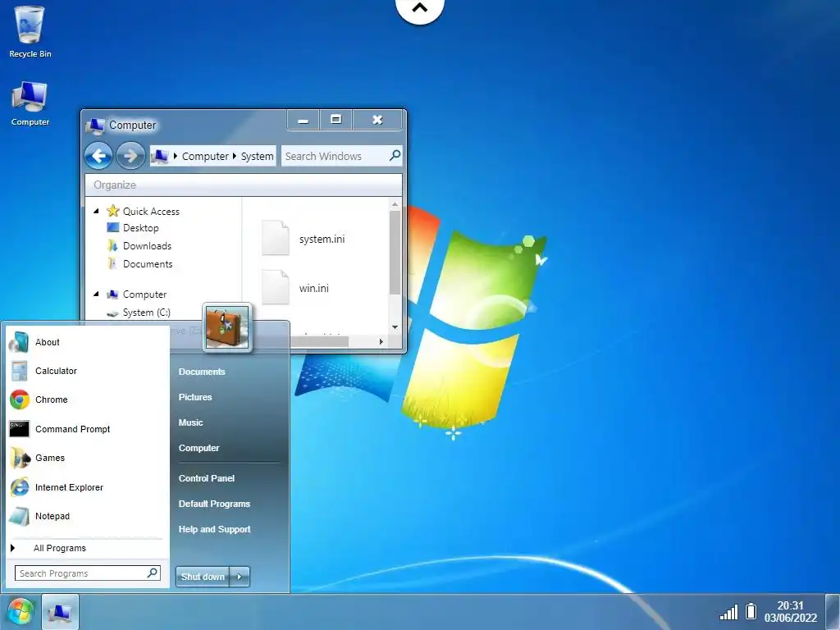
Task: Maximize the Computer explorer window
Action: coord(336,120)
